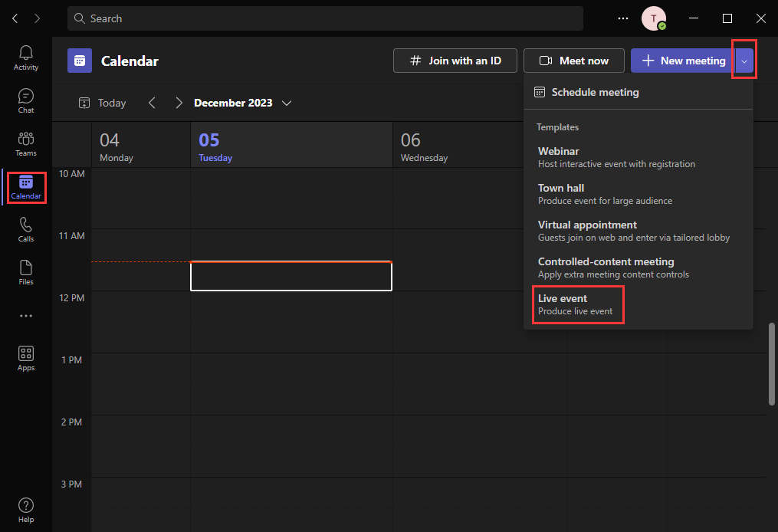Screen dimensions: 778x532
Task: Choose Schedule meeting from the menu
Action: click(595, 92)
